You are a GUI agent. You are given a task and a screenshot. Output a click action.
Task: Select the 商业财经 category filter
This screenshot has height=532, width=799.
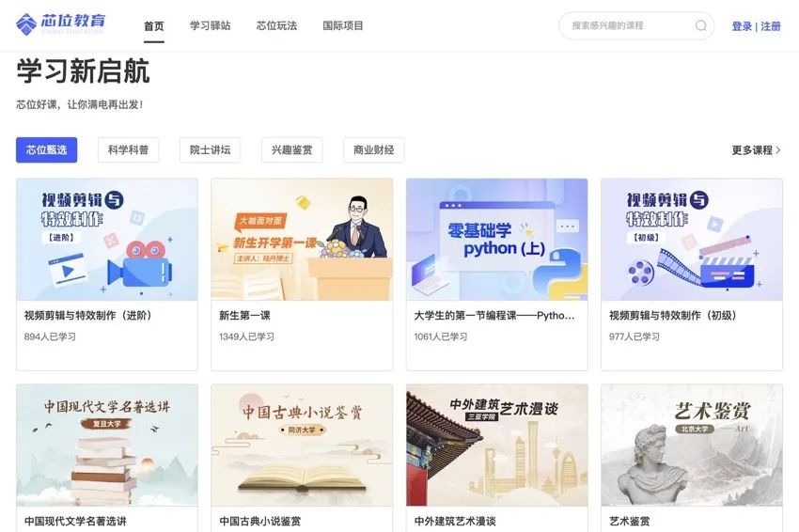(373, 149)
